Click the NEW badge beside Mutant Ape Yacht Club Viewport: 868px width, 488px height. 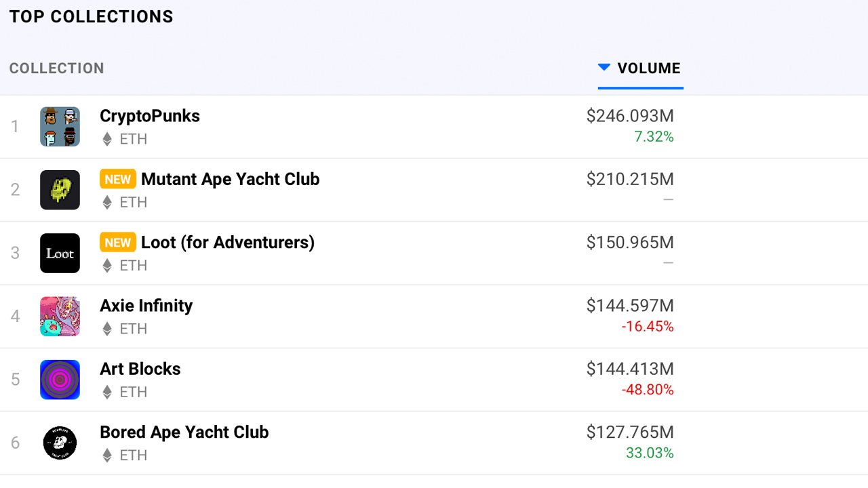(x=118, y=180)
